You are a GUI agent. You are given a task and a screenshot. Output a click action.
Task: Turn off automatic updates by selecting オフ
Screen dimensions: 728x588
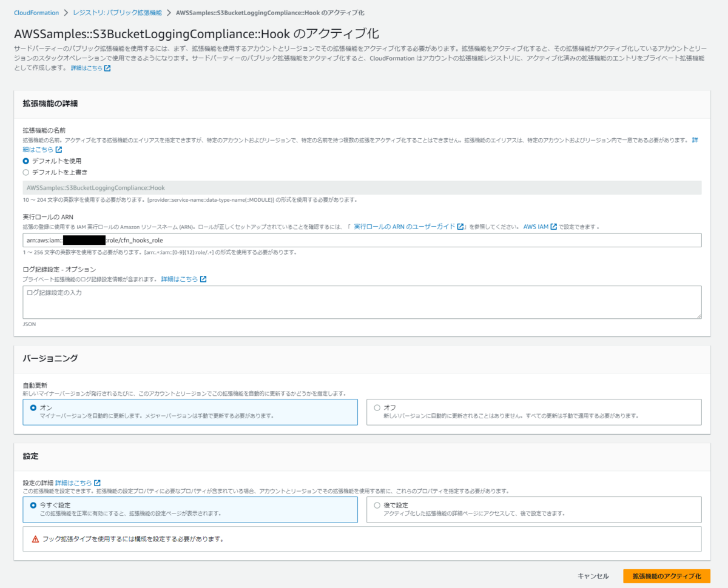point(376,407)
